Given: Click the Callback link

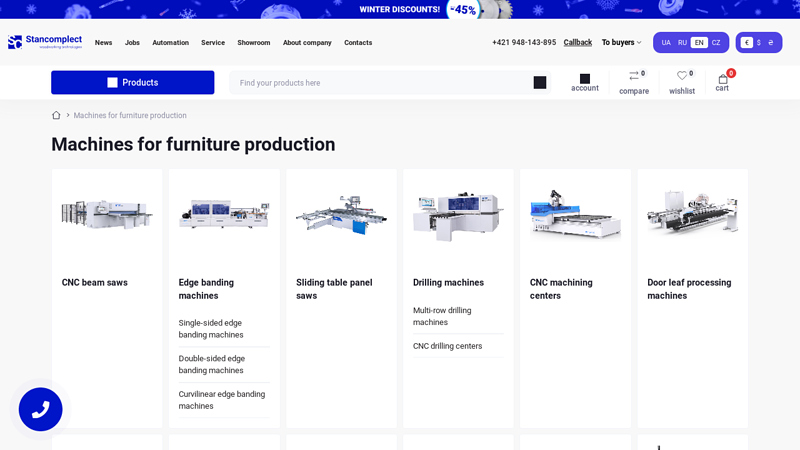Looking at the screenshot, I should tap(578, 42).
